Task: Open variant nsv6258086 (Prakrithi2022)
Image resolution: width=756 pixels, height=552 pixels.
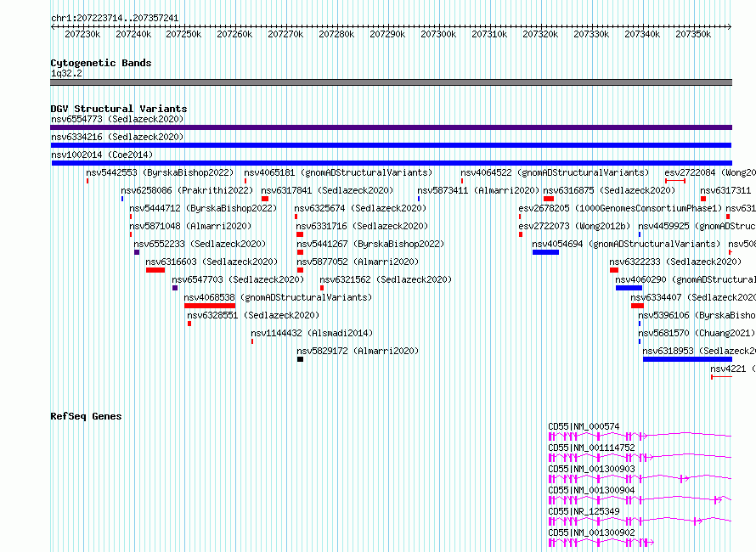Action: 187,190
